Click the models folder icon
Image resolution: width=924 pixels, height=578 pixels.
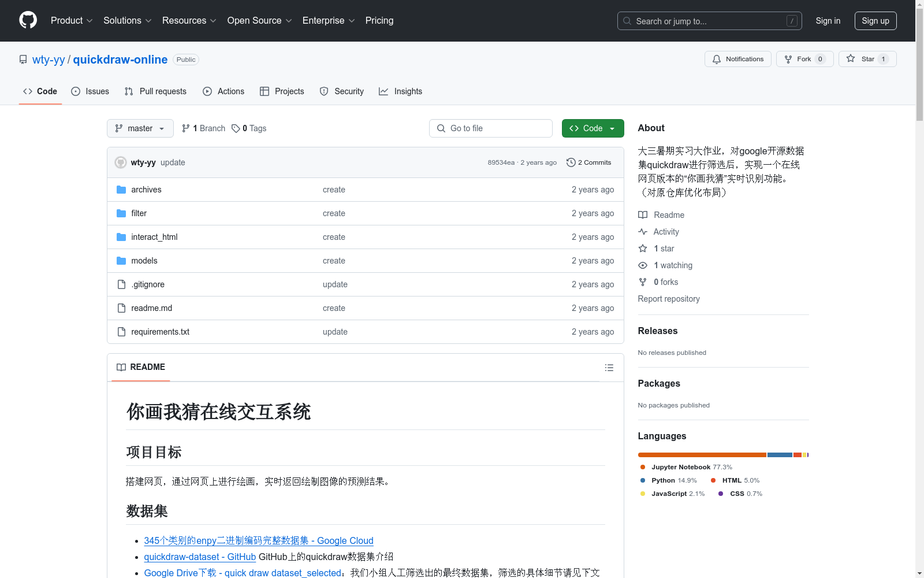coord(121,261)
